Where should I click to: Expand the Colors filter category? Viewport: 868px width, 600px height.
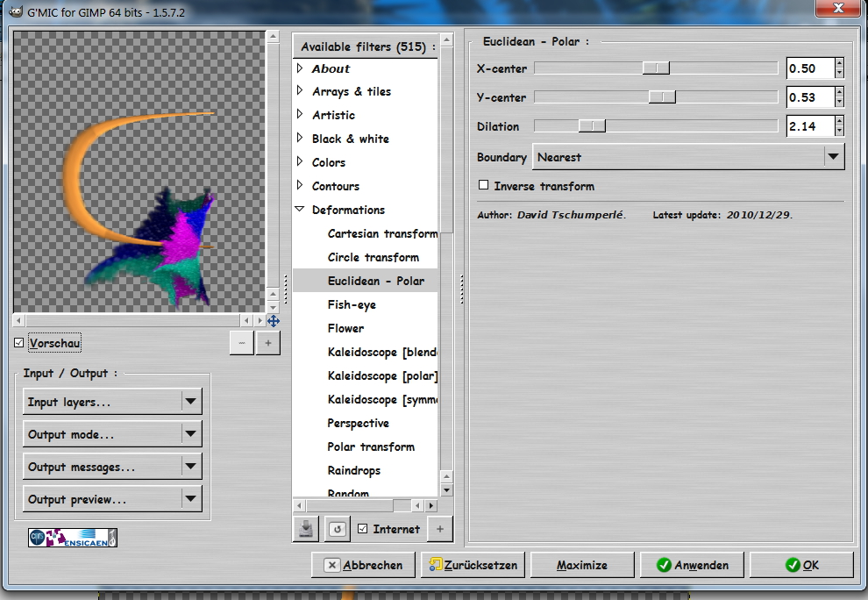[300, 161]
